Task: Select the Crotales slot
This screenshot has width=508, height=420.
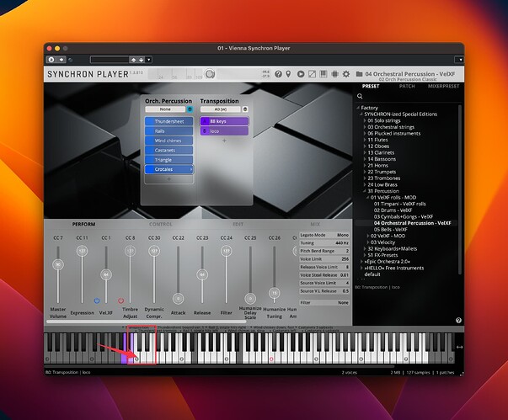Action: (168, 169)
